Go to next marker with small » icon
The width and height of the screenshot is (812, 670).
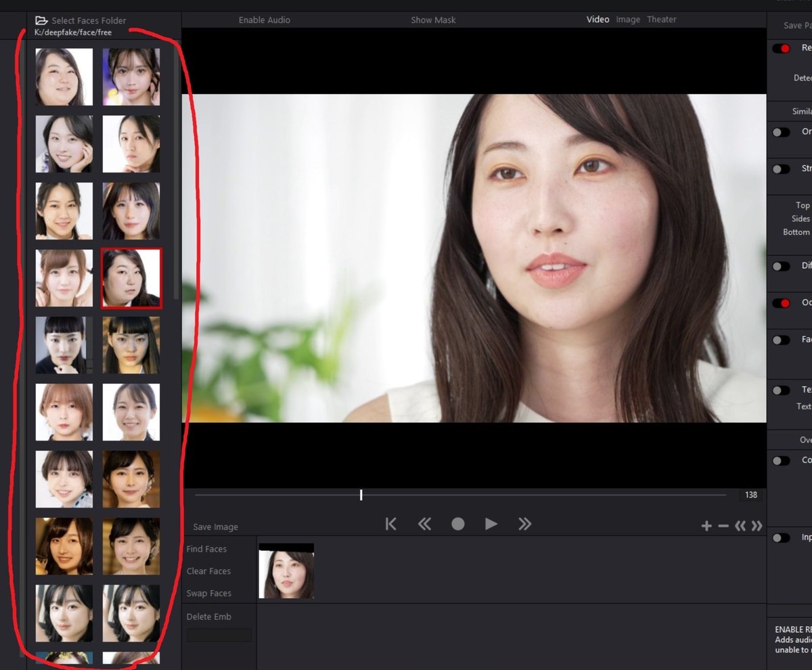tap(757, 526)
